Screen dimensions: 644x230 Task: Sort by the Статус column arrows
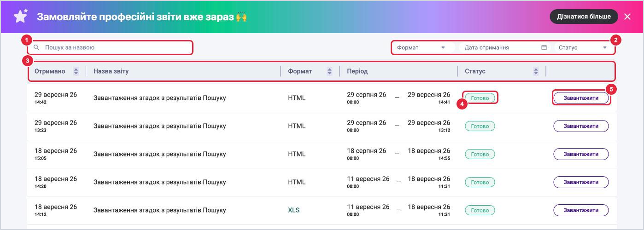point(536,71)
